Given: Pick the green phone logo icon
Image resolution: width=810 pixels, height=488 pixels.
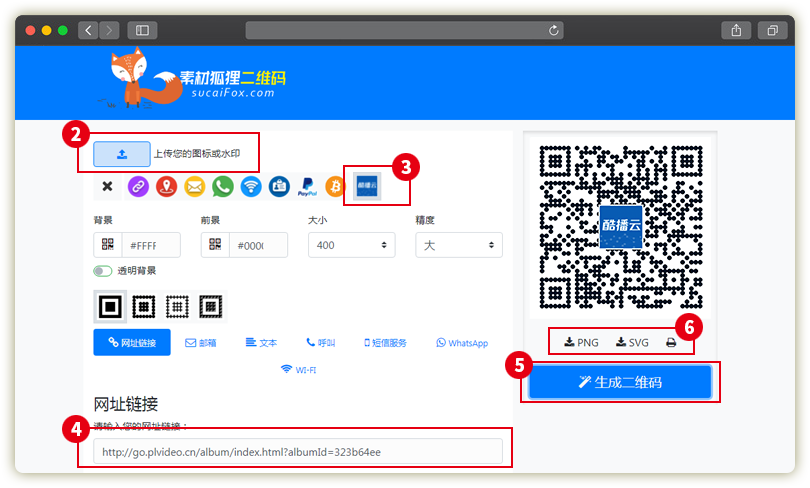Looking at the screenshot, I should pyautogui.click(x=222, y=186).
